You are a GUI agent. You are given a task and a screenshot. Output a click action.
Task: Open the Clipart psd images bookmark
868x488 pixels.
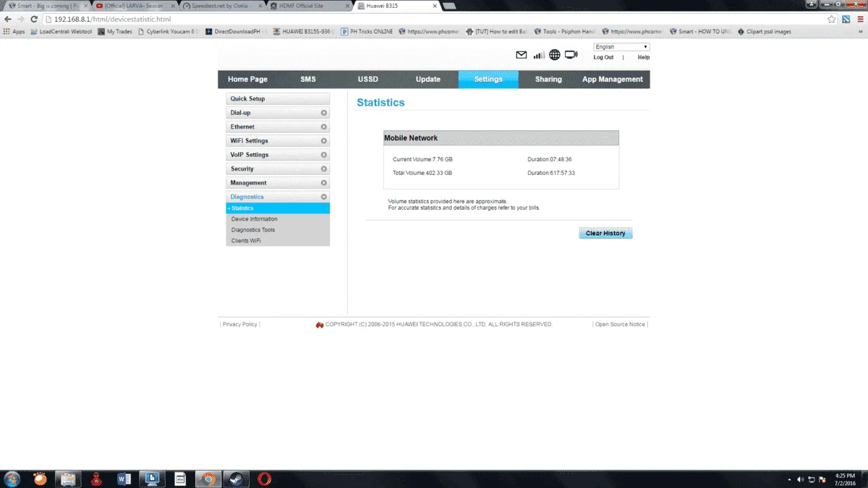click(x=765, y=32)
